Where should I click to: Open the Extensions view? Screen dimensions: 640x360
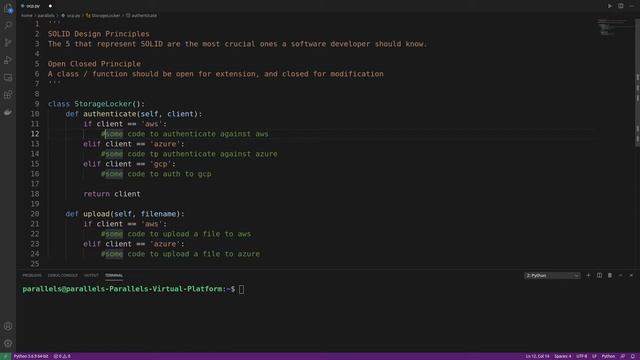8,95
